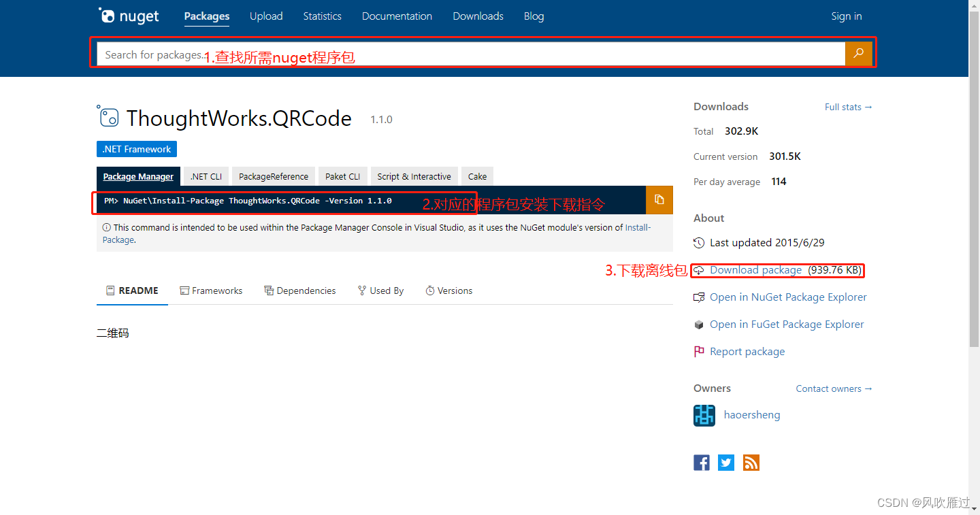Open the RSS feed icon

click(751, 462)
